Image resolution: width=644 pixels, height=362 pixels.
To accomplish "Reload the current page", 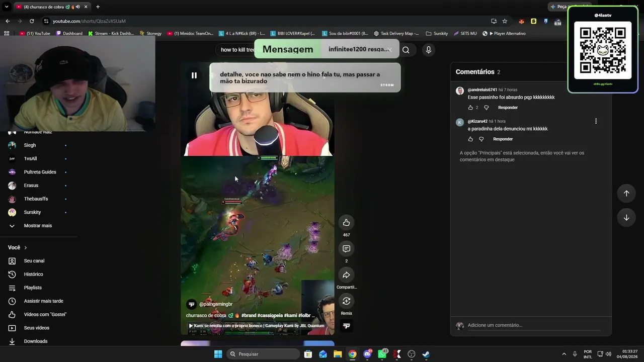I will [x=32, y=21].
